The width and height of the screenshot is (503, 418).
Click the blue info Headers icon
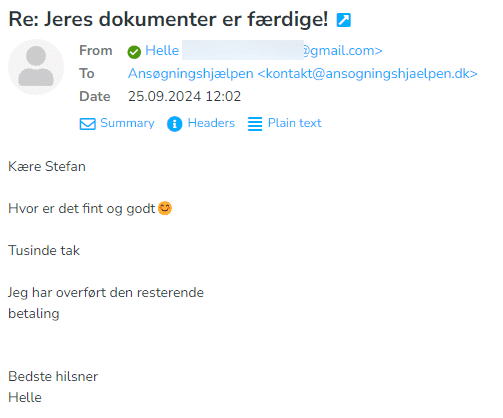[175, 124]
